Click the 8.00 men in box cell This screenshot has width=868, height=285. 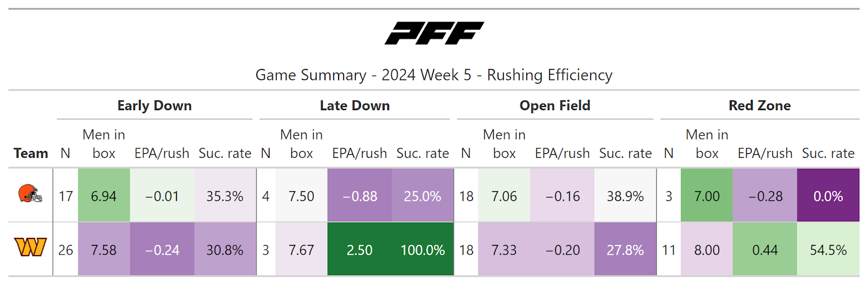tap(707, 250)
